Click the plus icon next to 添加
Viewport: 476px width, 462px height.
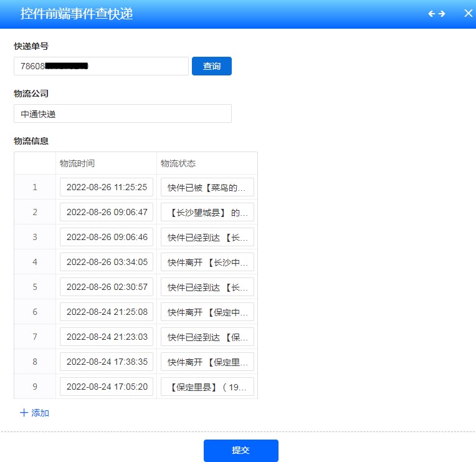(24, 413)
